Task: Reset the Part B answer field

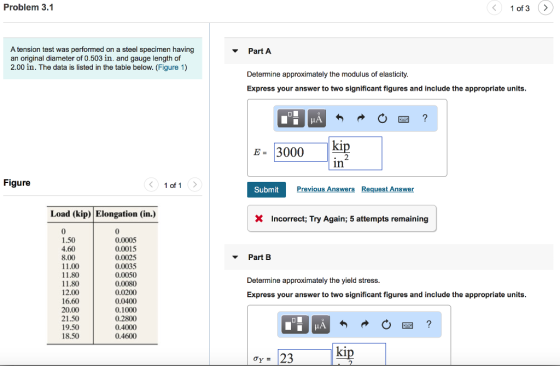Action: pyautogui.click(x=386, y=325)
